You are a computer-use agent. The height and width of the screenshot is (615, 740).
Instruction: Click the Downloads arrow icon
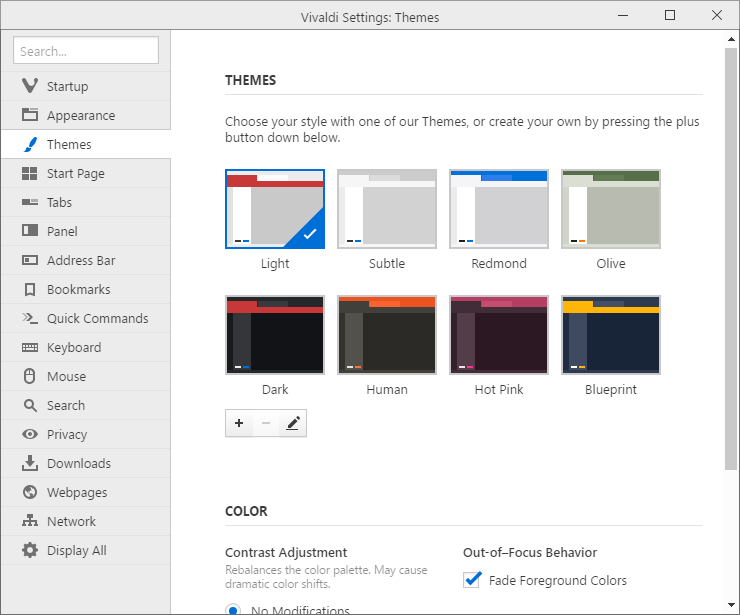[30, 463]
